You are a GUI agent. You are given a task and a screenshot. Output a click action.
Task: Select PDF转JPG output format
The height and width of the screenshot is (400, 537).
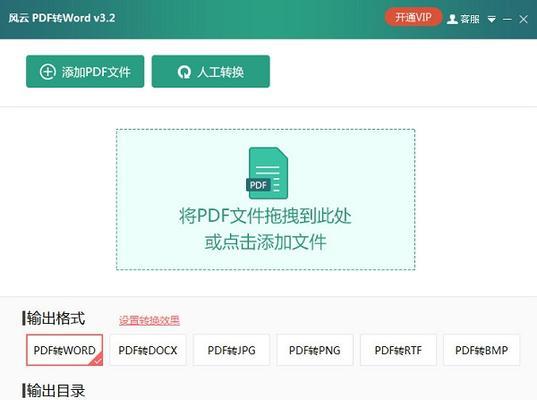(x=231, y=350)
